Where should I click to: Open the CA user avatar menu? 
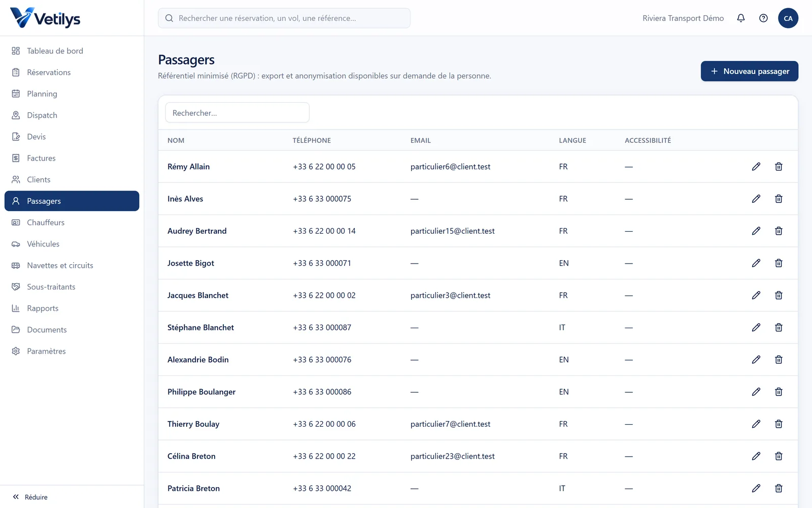[x=788, y=18]
